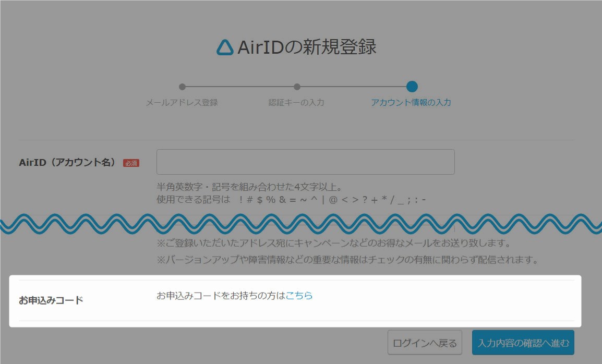Viewport: 602px width, 364px height.
Task: Select the アカウント情報の入力 progress indicator
Action: (x=412, y=87)
